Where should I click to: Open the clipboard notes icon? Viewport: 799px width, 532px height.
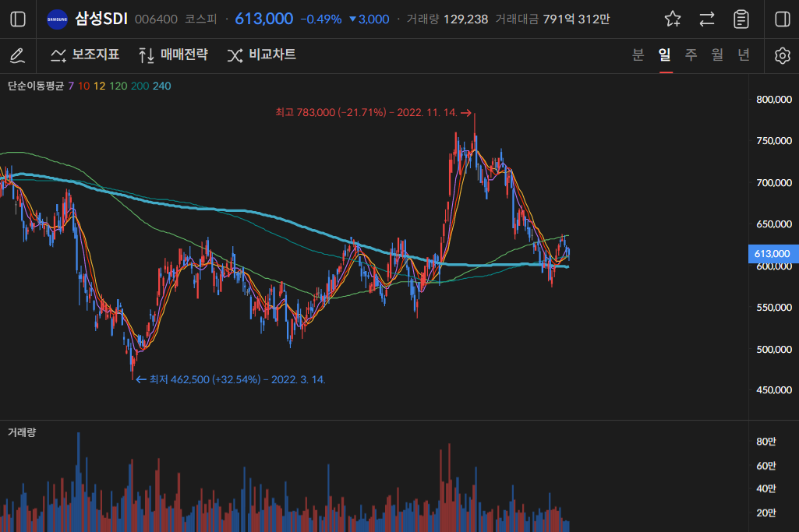point(741,19)
